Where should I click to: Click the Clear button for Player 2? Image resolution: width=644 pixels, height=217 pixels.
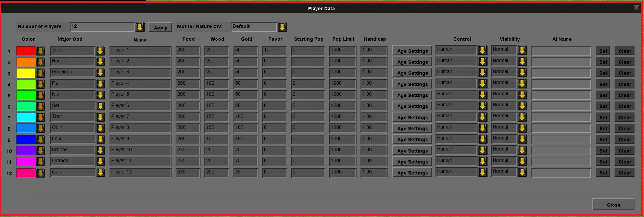pos(624,62)
